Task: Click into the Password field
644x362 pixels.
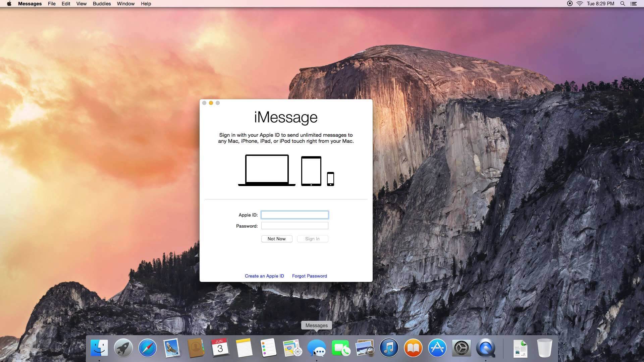Action: (x=294, y=226)
